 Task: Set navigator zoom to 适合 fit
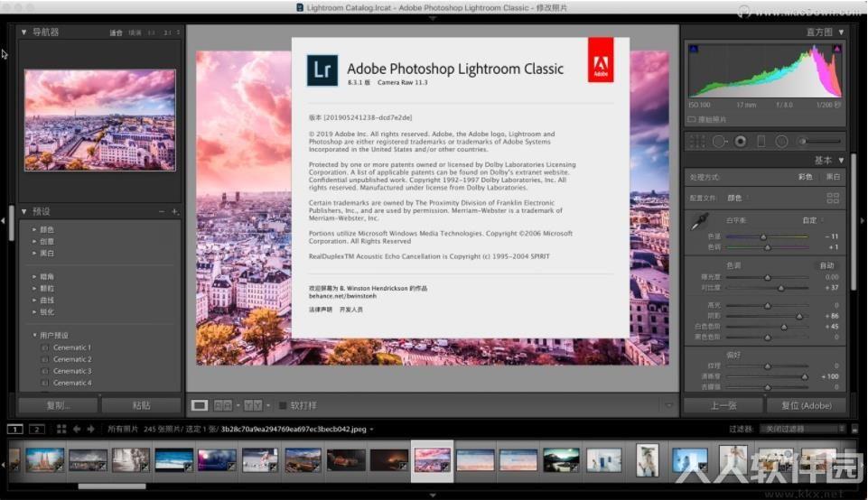click(116, 32)
